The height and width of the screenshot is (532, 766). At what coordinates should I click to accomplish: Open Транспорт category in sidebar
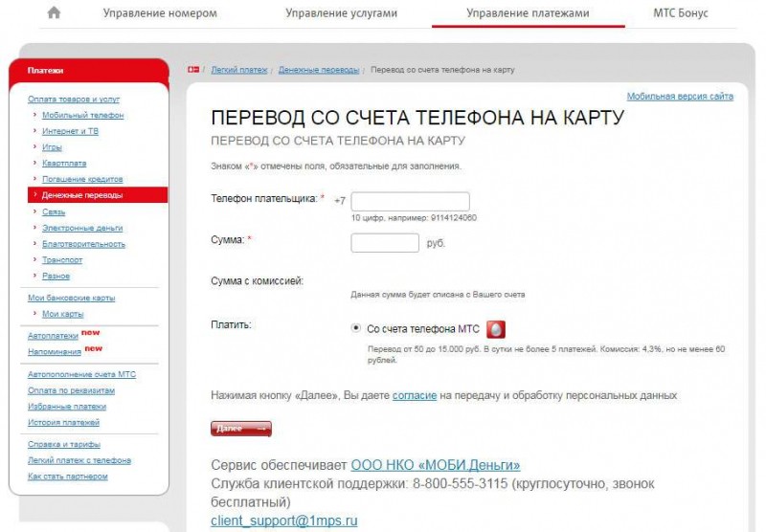pyautogui.click(x=62, y=260)
